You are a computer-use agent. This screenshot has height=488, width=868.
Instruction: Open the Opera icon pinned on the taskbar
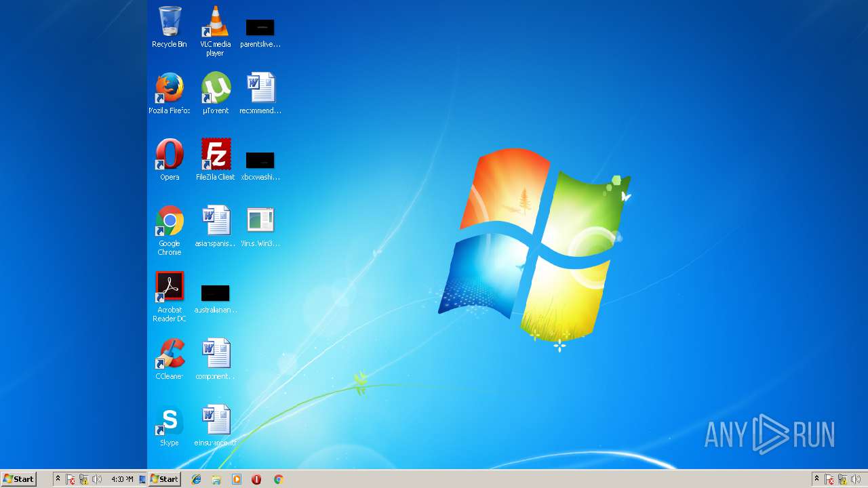coord(256,479)
